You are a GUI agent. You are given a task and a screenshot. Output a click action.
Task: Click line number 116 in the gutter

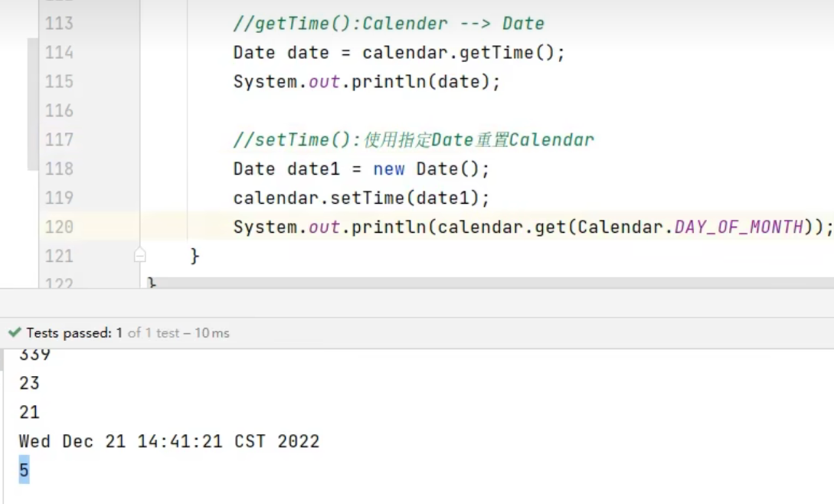59,111
